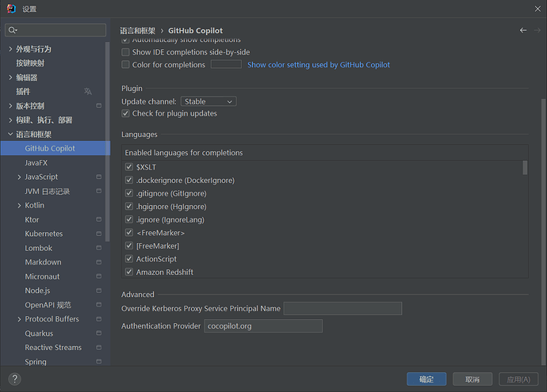Close the settings dialog with X
The height and width of the screenshot is (392, 547).
537,9
